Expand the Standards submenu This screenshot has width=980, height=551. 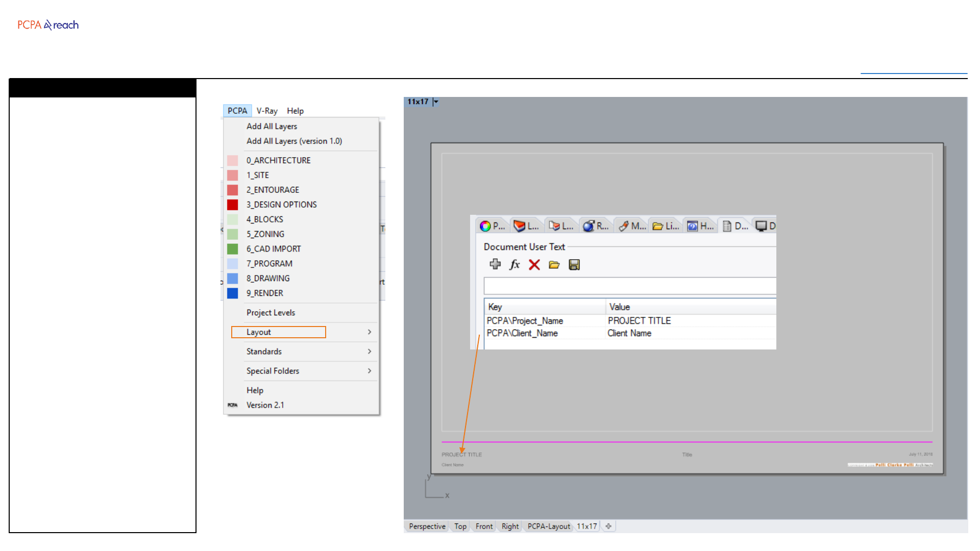pos(308,352)
